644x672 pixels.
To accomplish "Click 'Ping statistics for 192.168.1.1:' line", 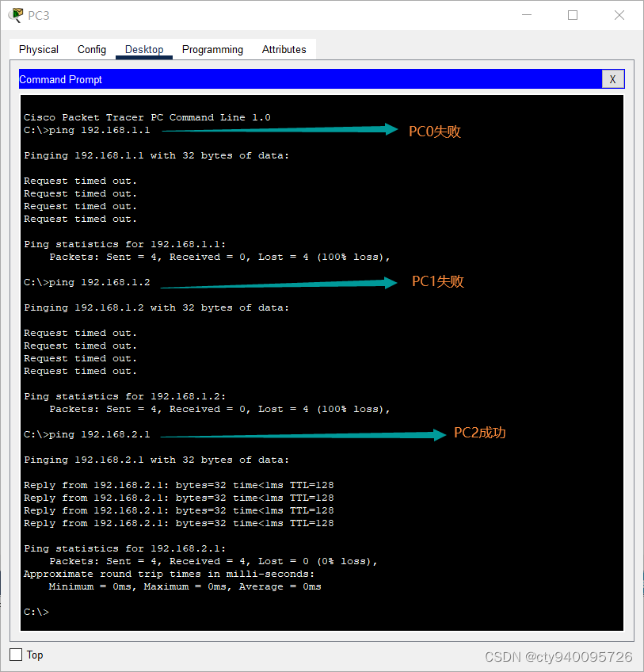I will point(124,244).
